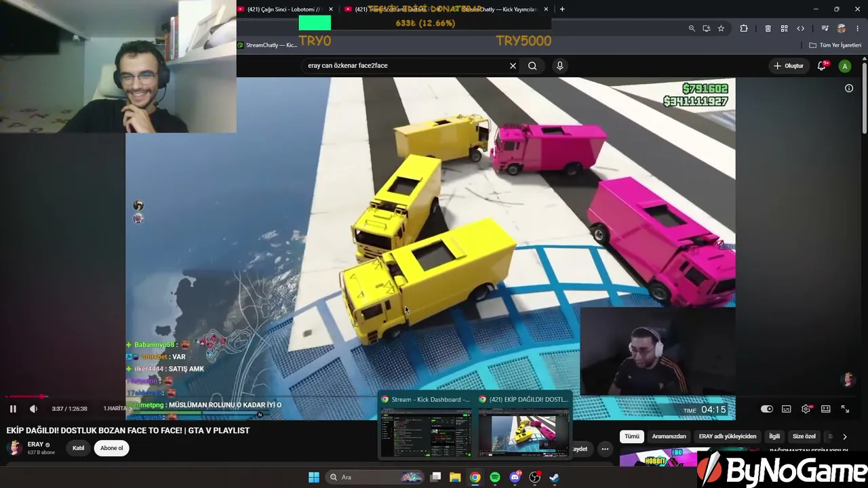Open the video player settings gear
The width and height of the screenshot is (868, 488).
coord(806,409)
